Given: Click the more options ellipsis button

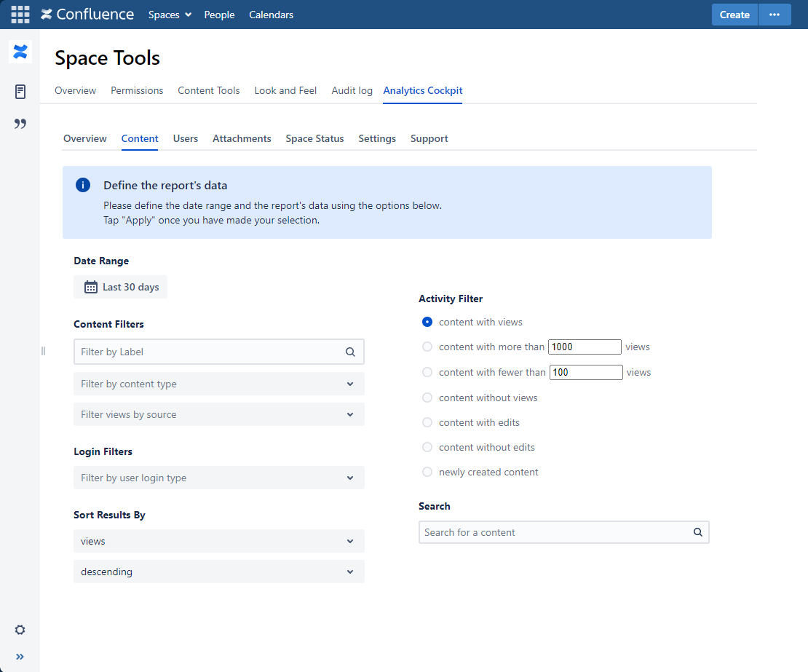Looking at the screenshot, I should pos(775,15).
